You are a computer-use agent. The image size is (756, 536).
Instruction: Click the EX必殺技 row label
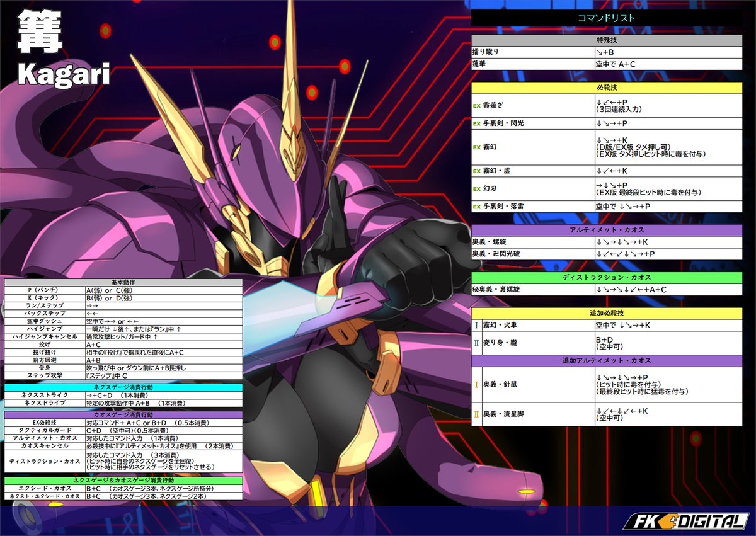45,423
